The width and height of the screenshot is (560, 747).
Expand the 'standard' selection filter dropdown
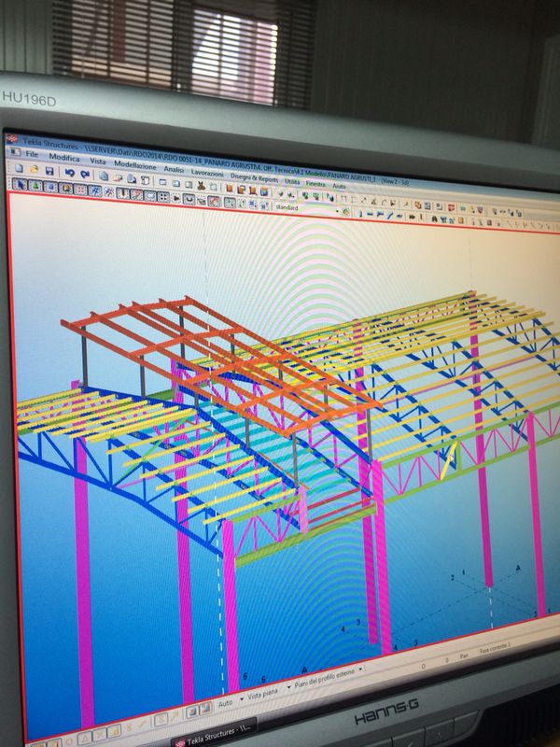pyautogui.click(x=337, y=211)
